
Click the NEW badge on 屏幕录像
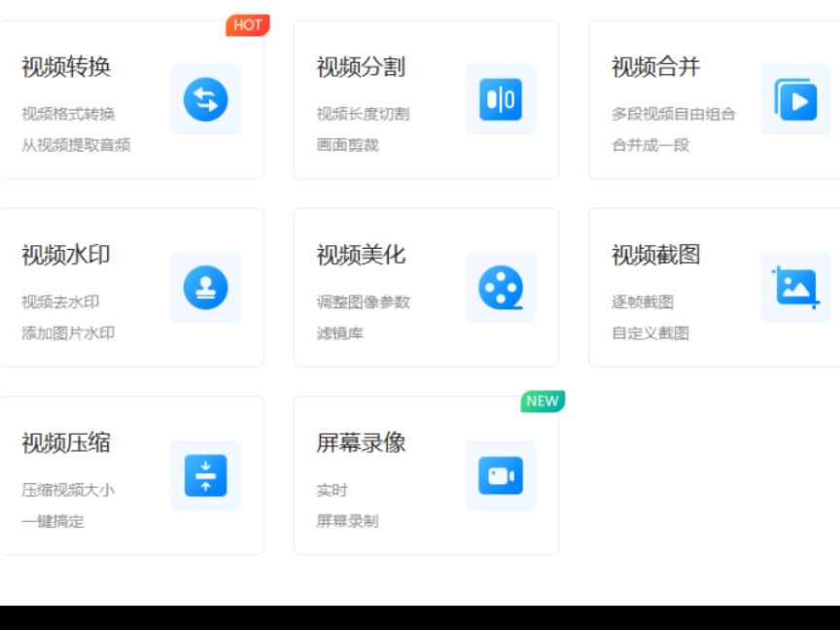(x=542, y=402)
